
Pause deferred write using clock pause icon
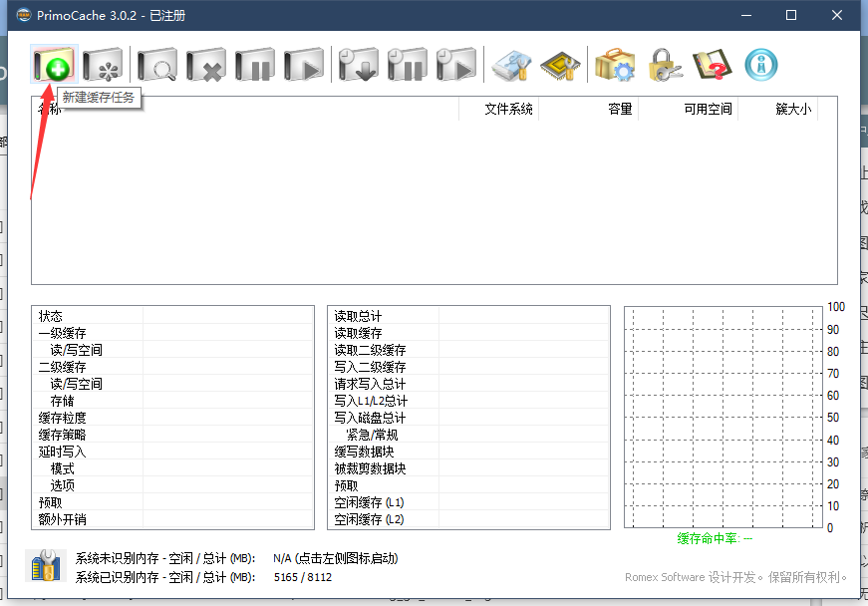coord(408,66)
